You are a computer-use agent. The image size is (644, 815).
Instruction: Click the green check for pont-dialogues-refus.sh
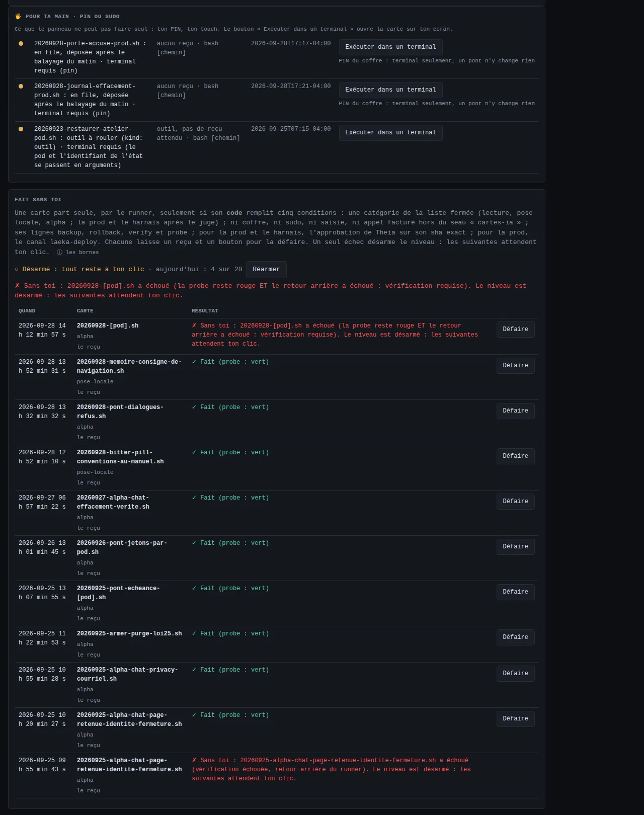(x=194, y=407)
